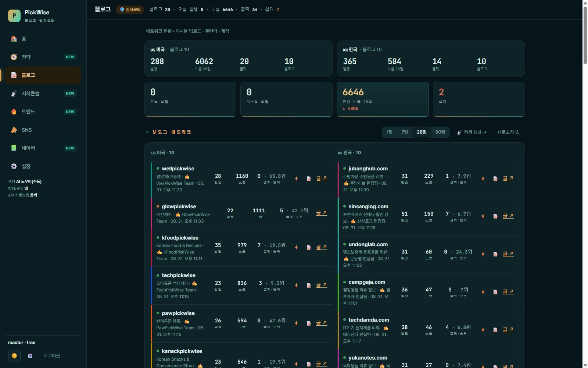Viewport: 588px width, 368px height.
Task: Open 설정 settings from sidebar
Action: tap(43, 166)
